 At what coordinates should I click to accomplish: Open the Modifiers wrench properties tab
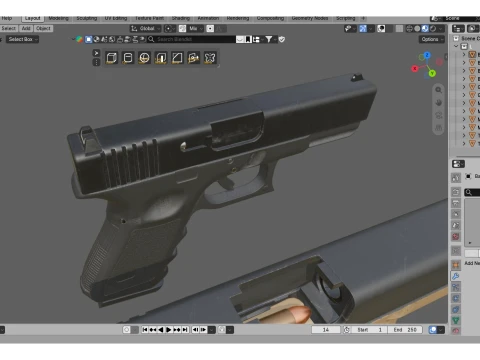coord(456,276)
